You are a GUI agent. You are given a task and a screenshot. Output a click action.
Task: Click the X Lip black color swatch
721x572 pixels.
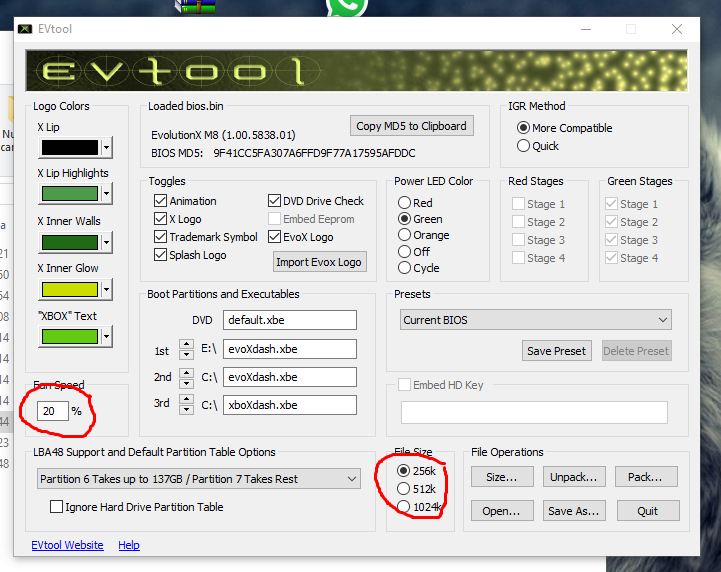tap(70, 148)
